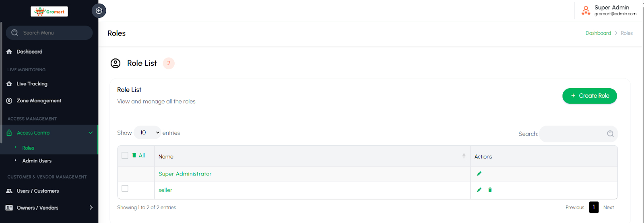This screenshot has width=644, height=223.
Task: Click the edit pencil for seller role
Action: (479, 190)
